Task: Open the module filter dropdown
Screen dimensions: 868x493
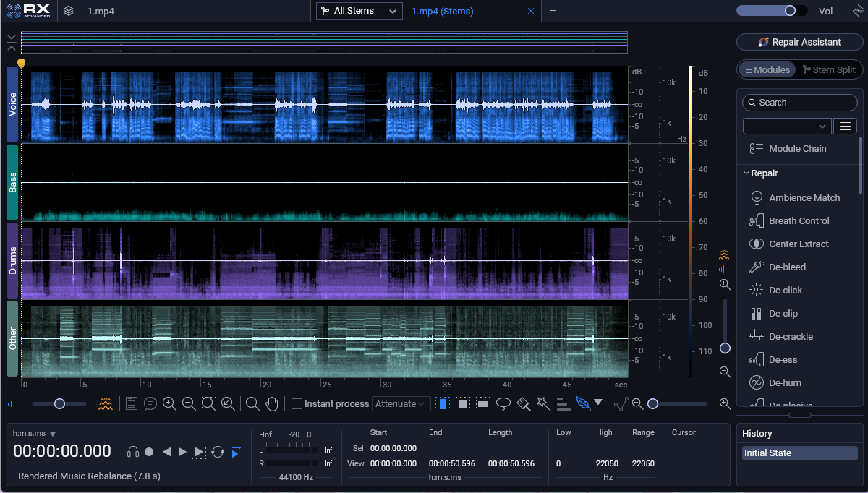Action: point(787,126)
